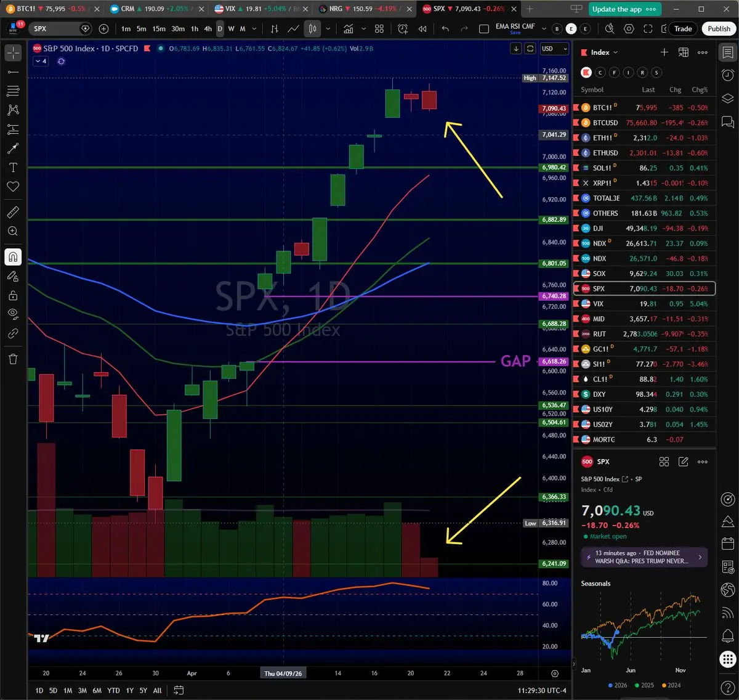Expand the collapsed indicator legend showing 4
The height and width of the screenshot is (700, 739).
click(41, 61)
